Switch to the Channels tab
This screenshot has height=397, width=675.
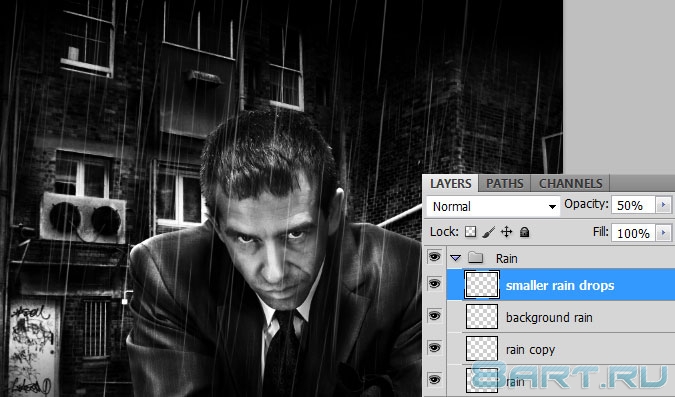coord(570,183)
